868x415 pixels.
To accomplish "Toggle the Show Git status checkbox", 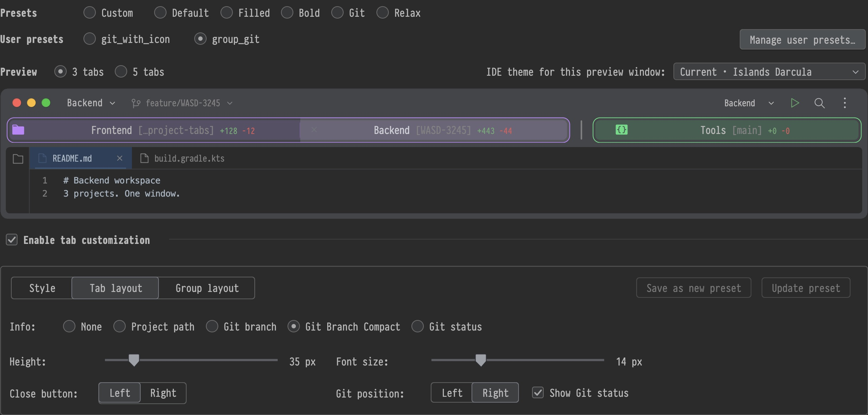I will tap(538, 393).
